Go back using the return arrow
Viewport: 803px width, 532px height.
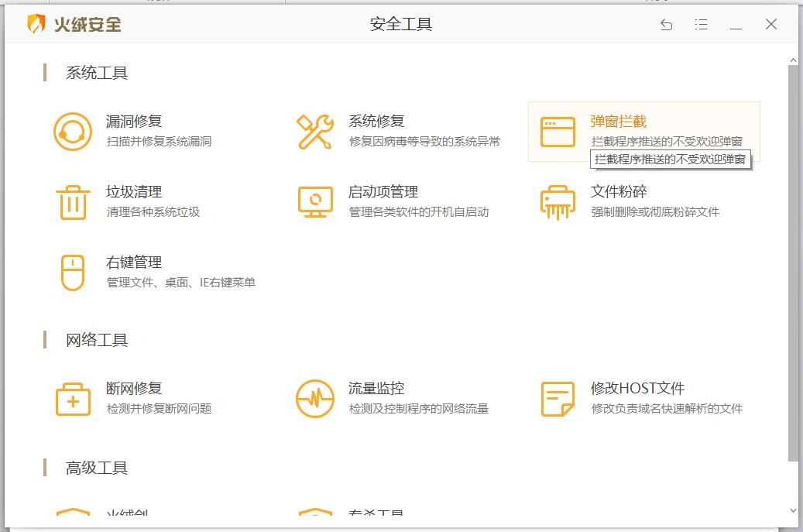(x=665, y=24)
